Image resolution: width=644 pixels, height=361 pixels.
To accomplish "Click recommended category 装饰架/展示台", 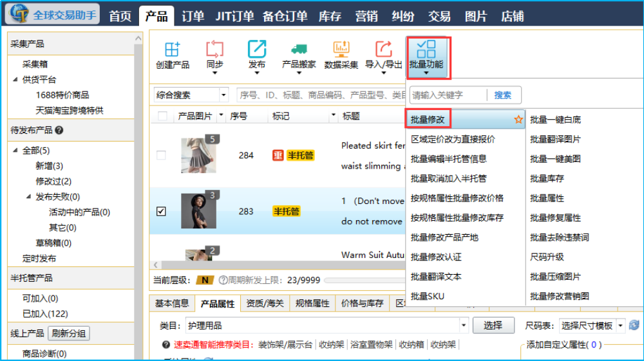I will point(285,345).
